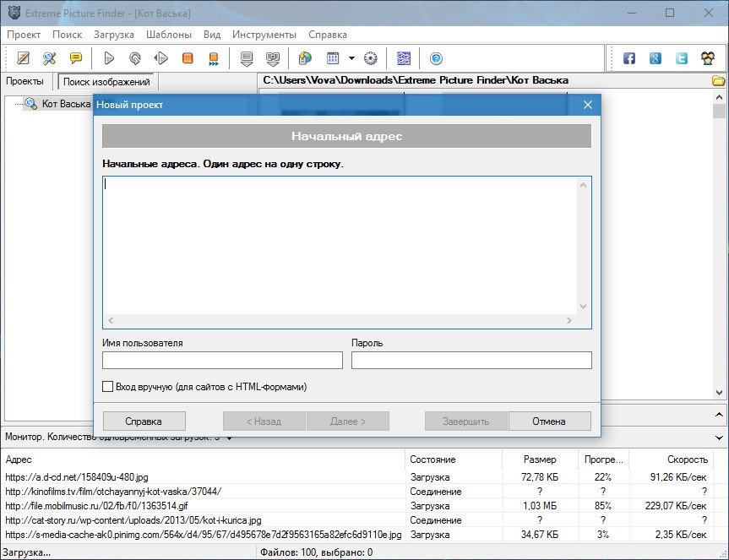The width and height of the screenshot is (729, 560).
Task: Expand monitor panel with down chevron
Action: coord(719,438)
